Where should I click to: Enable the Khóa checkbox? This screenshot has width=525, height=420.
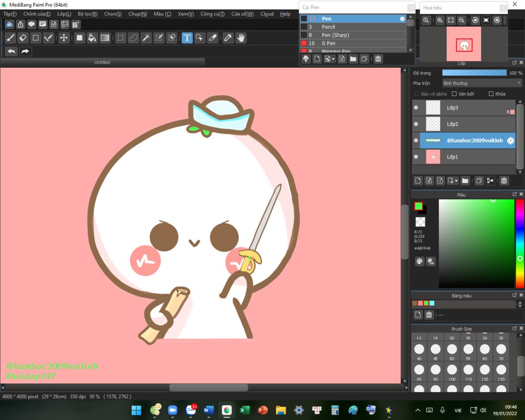pos(491,94)
